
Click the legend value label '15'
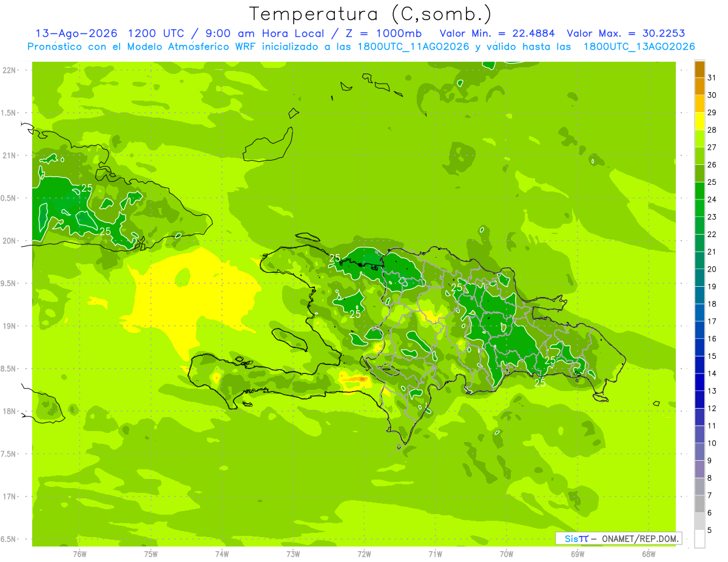click(712, 356)
